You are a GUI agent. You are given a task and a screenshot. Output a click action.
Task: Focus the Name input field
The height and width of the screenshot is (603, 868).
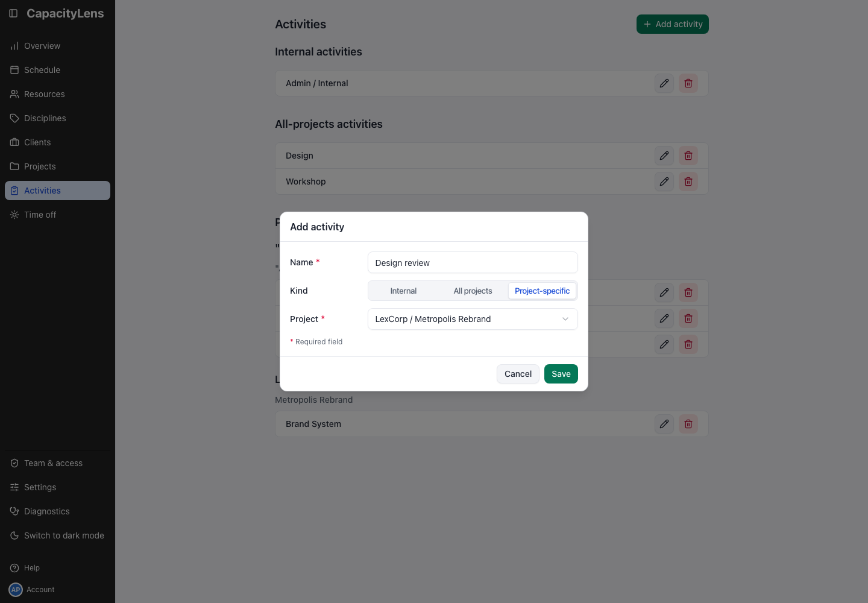tap(473, 262)
